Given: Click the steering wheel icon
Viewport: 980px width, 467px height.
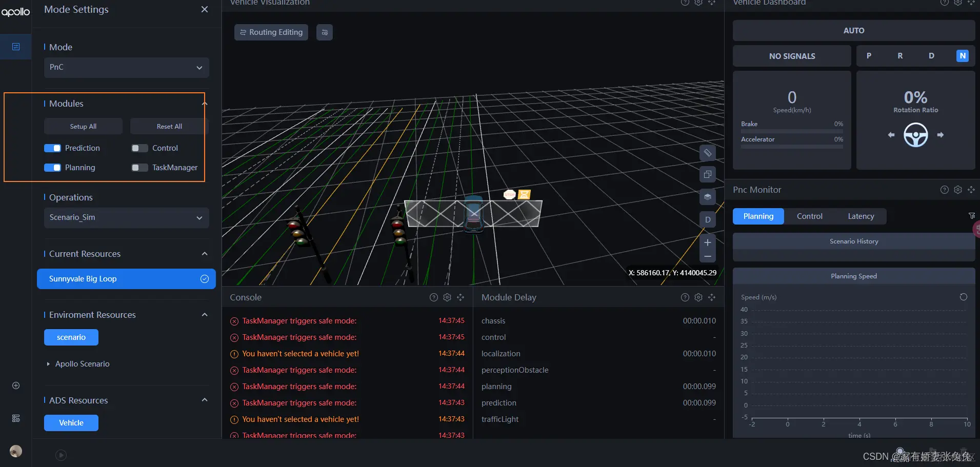Looking at the screenshot, I should click(x=916, y=135).
